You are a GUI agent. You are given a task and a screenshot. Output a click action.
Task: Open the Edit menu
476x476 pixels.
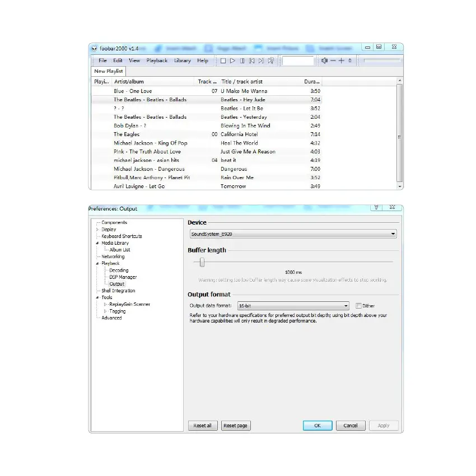coord(118,60)
